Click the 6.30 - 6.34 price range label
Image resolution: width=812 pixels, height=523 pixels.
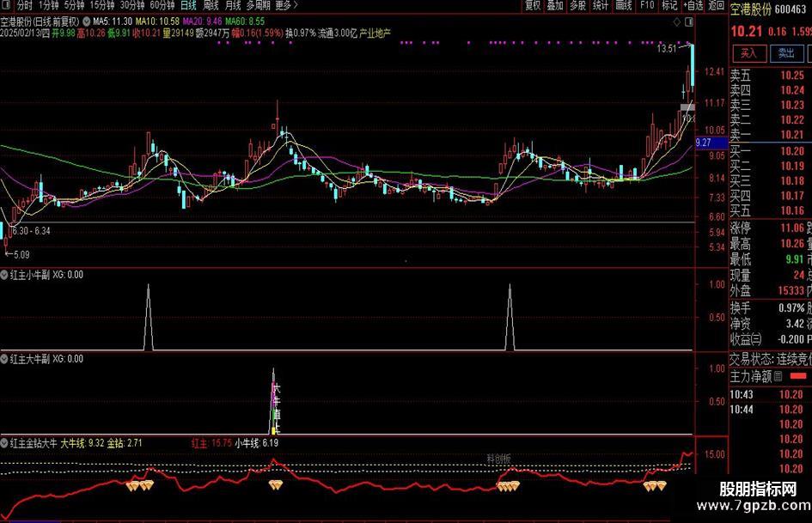coord(31,231)
